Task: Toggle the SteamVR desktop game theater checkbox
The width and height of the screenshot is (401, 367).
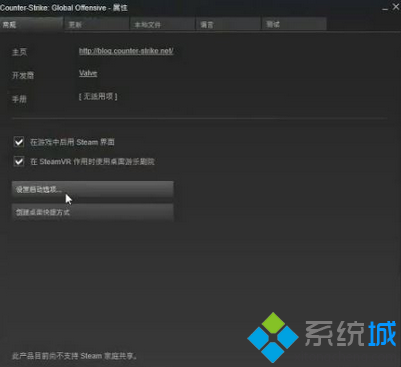Action: pos(19,162)
